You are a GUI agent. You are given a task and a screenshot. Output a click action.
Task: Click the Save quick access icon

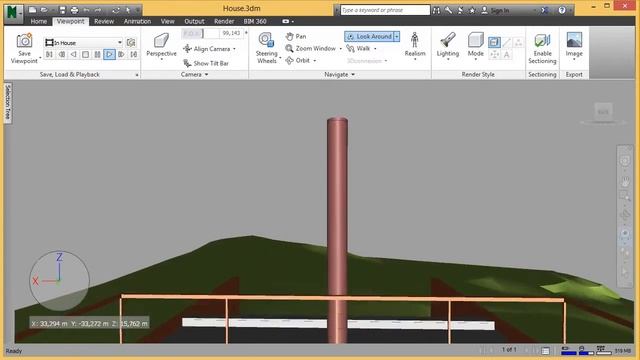(62, 10)
